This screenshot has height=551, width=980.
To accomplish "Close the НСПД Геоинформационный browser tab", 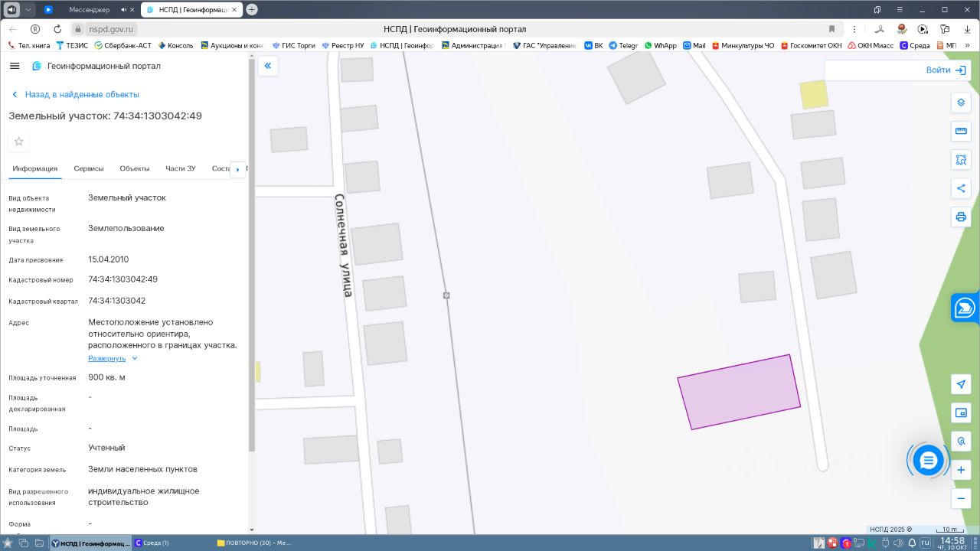I will [x=236, y=10].
